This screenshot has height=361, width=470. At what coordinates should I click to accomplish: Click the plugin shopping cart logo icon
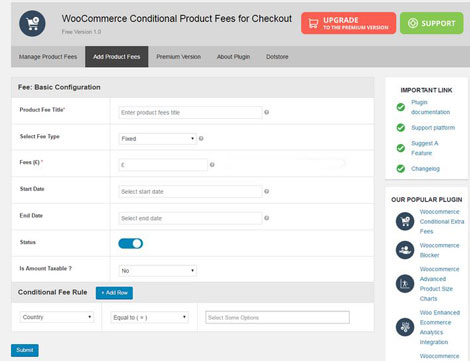(32, 23)
